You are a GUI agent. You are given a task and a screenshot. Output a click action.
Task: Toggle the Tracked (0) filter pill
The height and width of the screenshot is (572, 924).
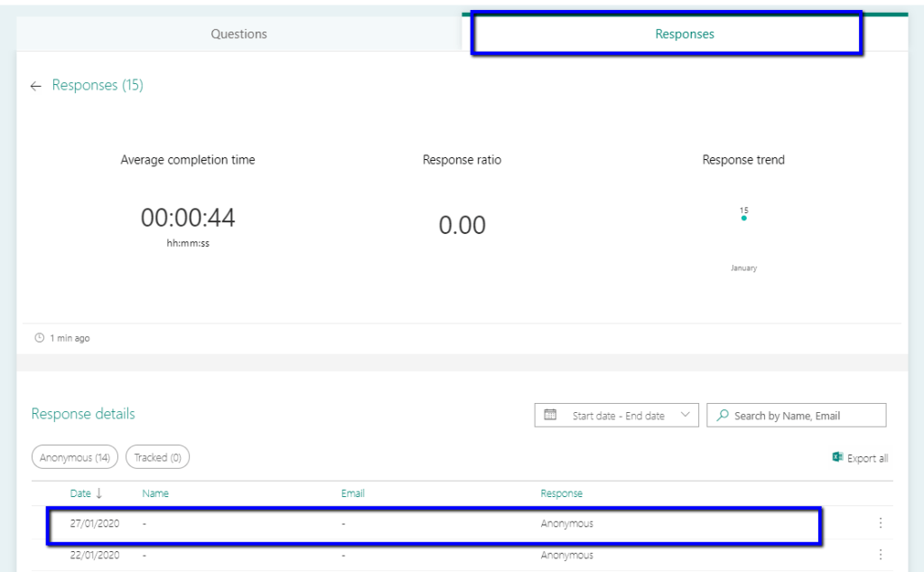pyautogui.click(x=157, y=458)
